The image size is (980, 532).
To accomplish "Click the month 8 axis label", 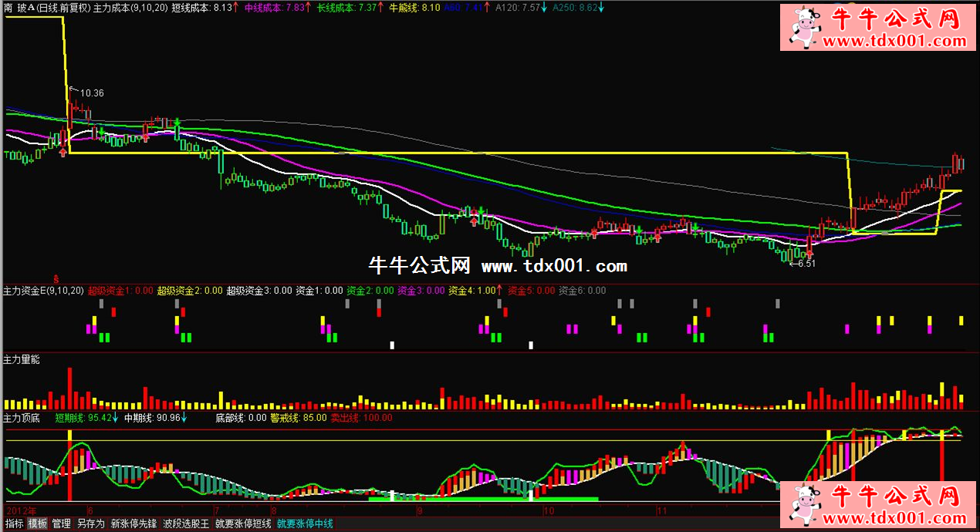I will click(273, 510).
